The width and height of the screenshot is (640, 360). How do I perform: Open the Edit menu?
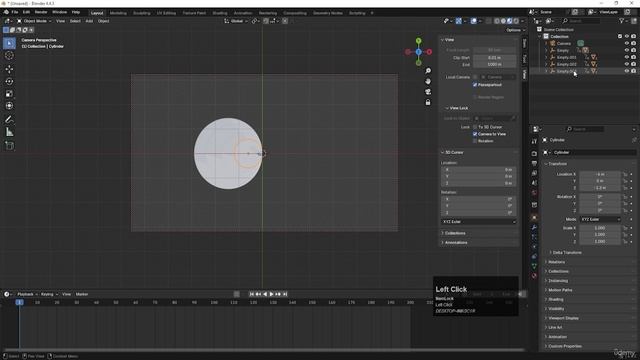pos(26,12)
